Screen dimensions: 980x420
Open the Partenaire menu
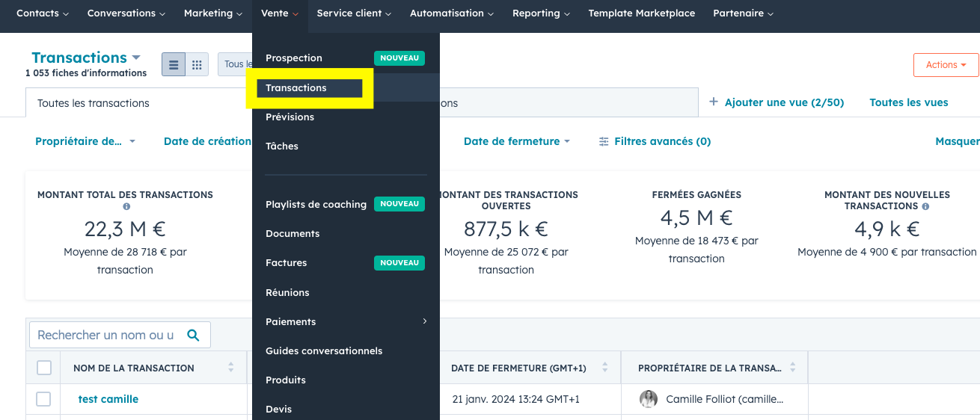[744, 13]
